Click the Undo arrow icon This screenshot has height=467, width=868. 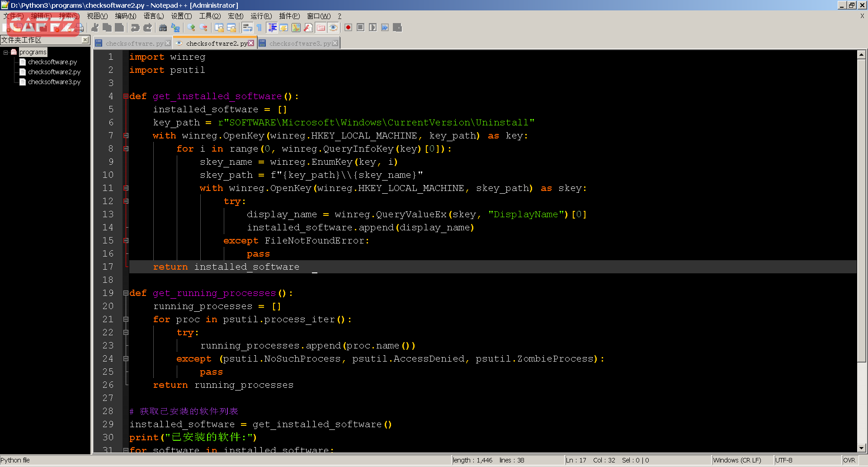135,28
